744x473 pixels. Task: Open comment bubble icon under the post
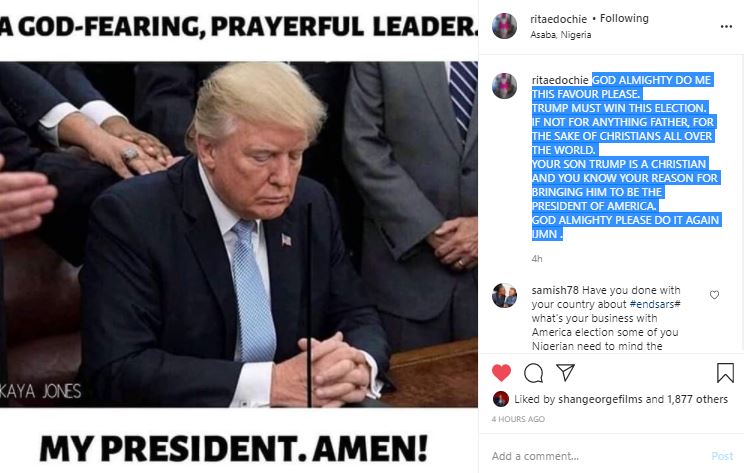(x=533, y=373)
